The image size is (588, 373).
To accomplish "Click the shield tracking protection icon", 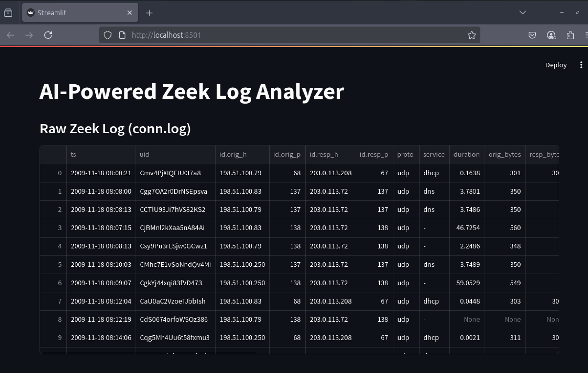I will (x=108, y=35).
